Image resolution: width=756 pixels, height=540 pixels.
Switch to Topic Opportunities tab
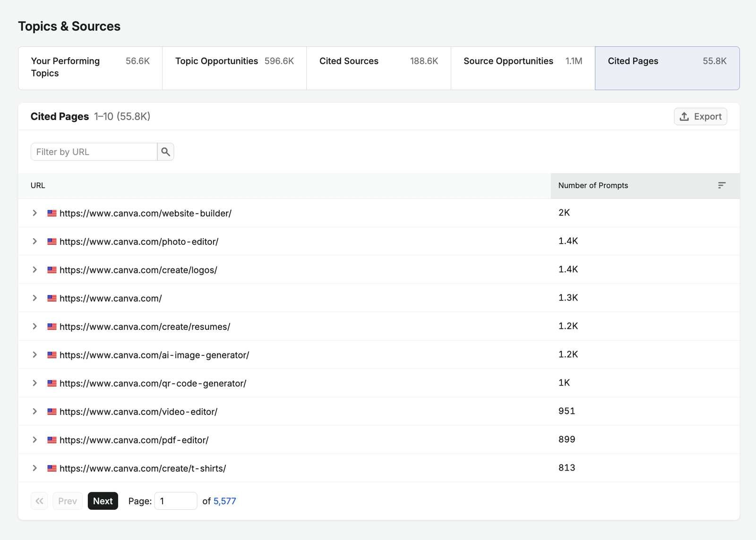tap(234, 68)
